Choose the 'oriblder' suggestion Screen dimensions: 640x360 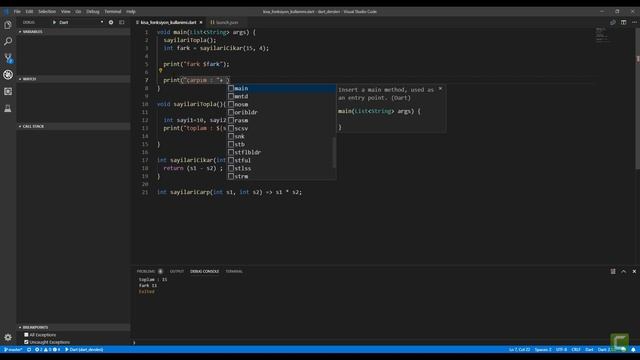point(281,112)
